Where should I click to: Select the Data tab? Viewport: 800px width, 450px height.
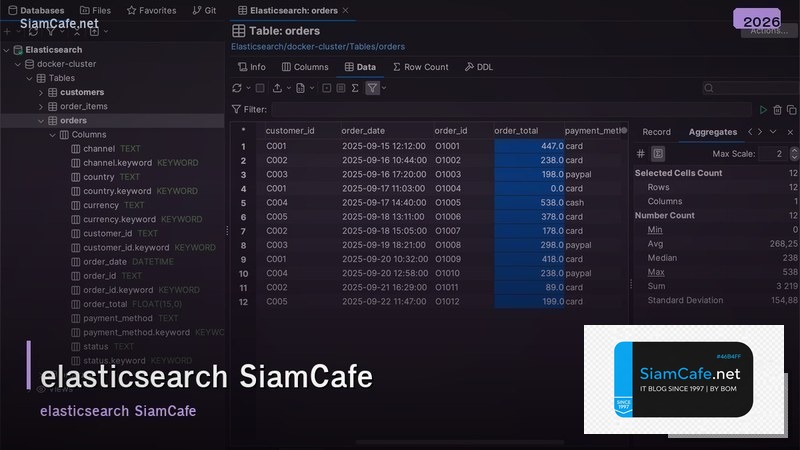[x=360, y=67]
